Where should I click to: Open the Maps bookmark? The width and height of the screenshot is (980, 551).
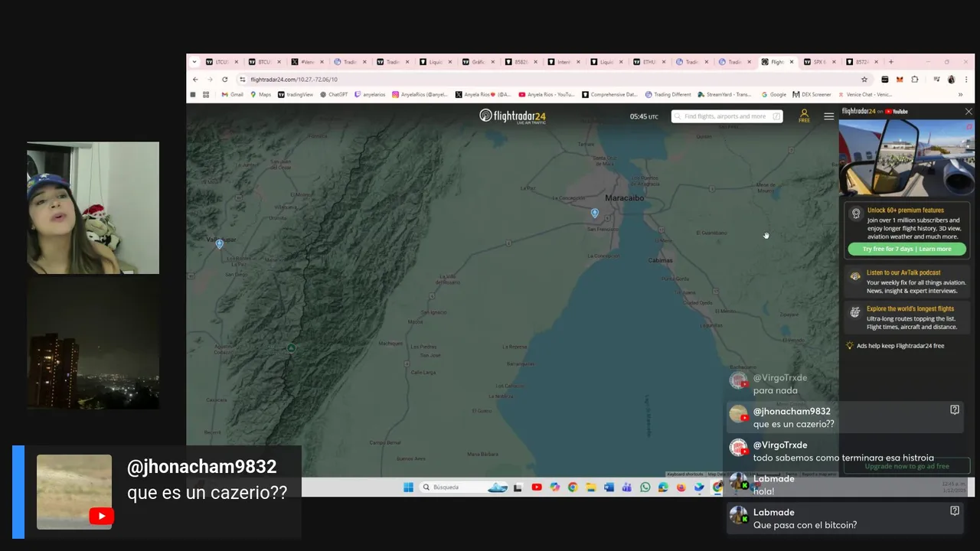pyautogui.click(x=260, y=95)
